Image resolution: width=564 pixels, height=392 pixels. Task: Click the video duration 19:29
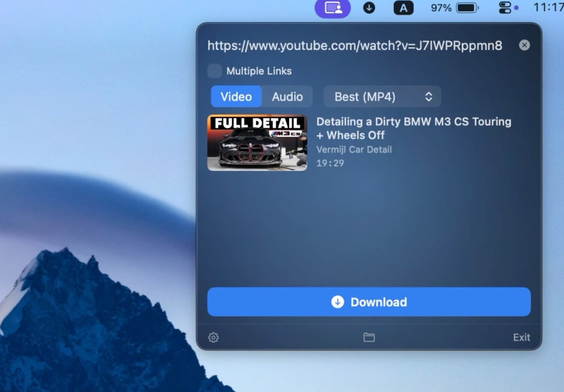(x=330, y=163)
